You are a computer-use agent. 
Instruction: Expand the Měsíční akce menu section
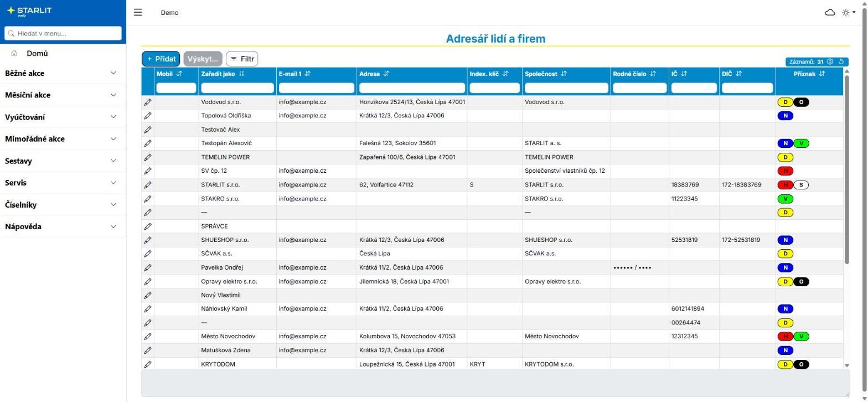(x=63, y=95)
